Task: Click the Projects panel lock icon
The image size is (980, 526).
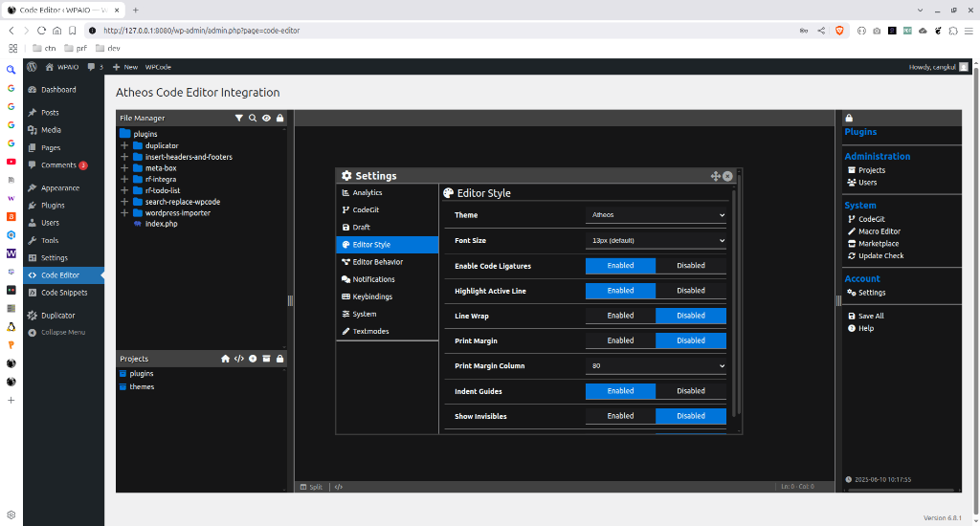Action: click(x=280, y=359)
